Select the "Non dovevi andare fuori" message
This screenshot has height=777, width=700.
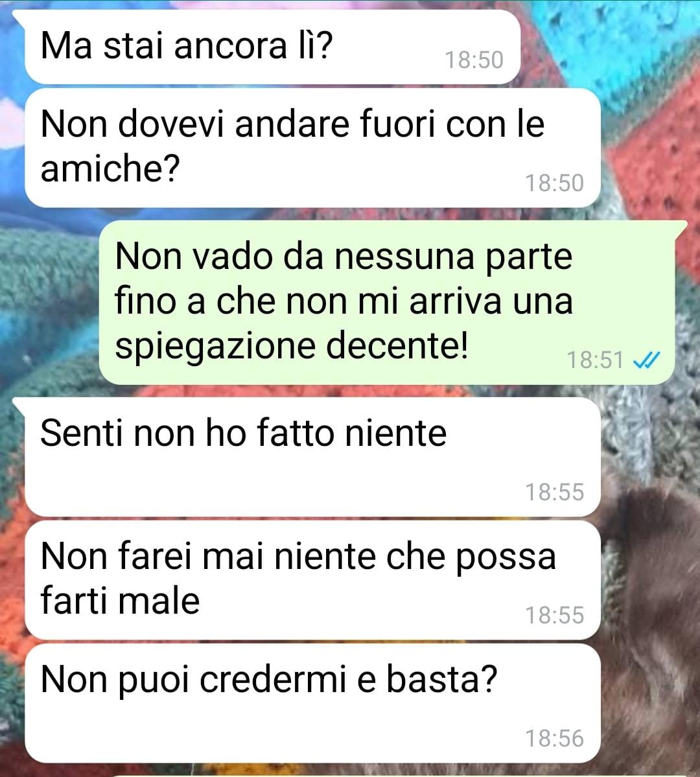click(x=312, y=148)
